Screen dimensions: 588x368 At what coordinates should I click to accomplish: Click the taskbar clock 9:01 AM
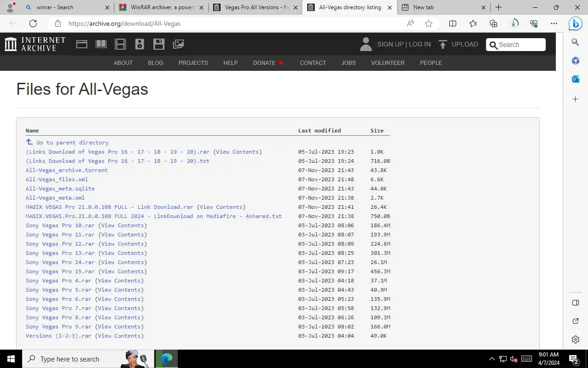coord(548,355)
